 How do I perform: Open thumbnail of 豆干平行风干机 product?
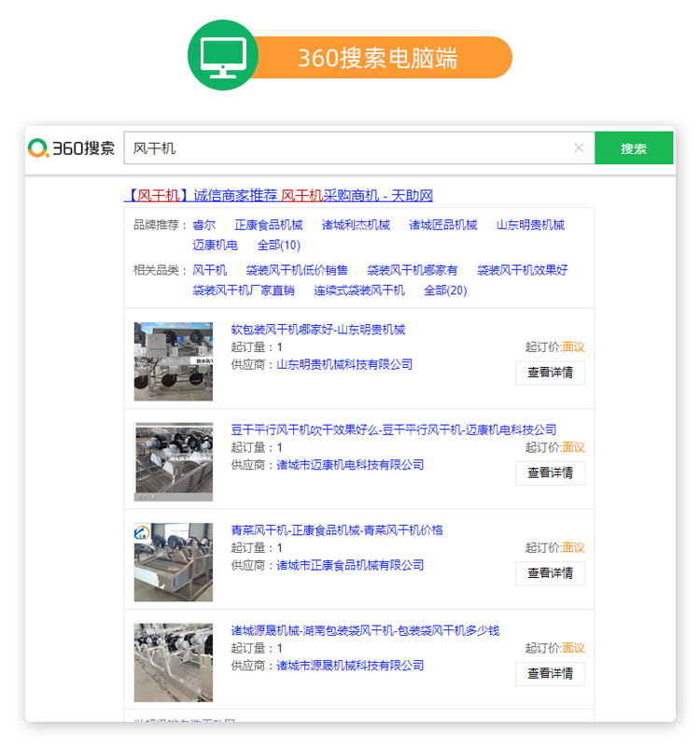click(174, 461)
